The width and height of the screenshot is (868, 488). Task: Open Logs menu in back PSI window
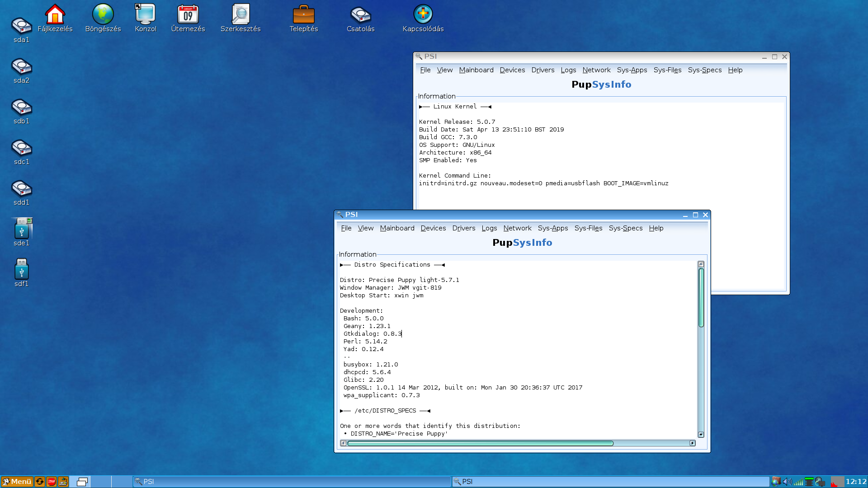[x=568, y=70]
